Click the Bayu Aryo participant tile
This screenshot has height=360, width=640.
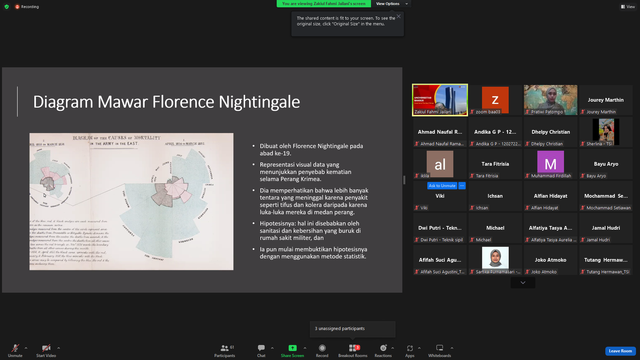(606, 164)
